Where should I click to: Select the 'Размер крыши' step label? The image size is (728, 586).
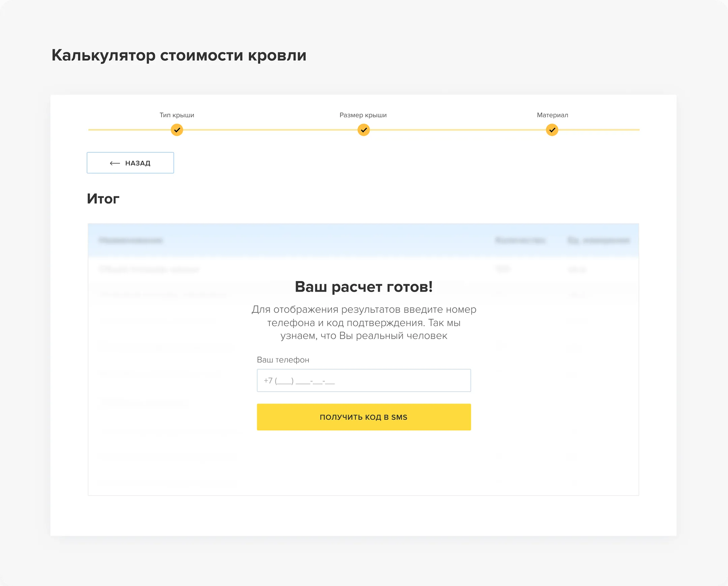click(x=363, y=115)
